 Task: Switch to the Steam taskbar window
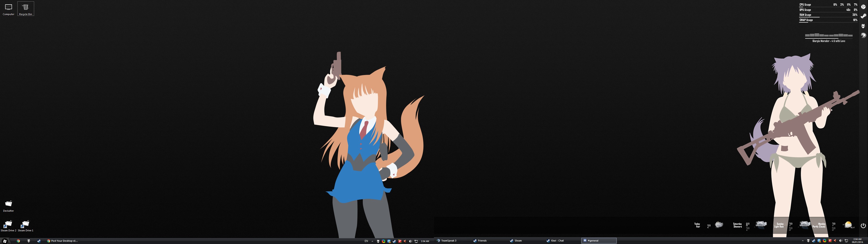(516, 241)
